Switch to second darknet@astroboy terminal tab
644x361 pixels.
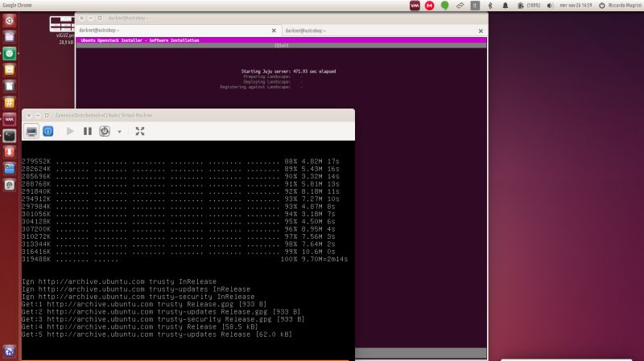pyautogui.click(x=380, y=31)
